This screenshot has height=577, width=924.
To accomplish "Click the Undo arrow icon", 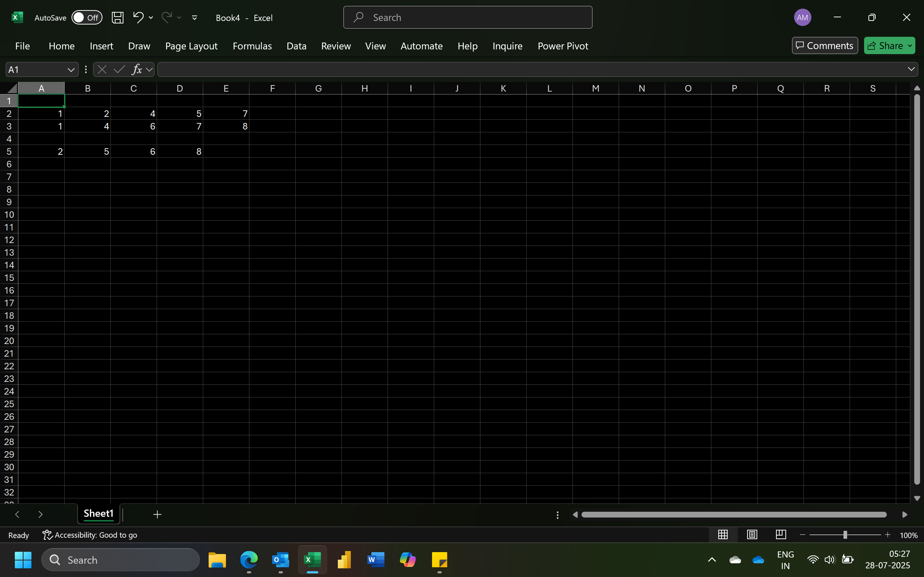I will (138, 17).
